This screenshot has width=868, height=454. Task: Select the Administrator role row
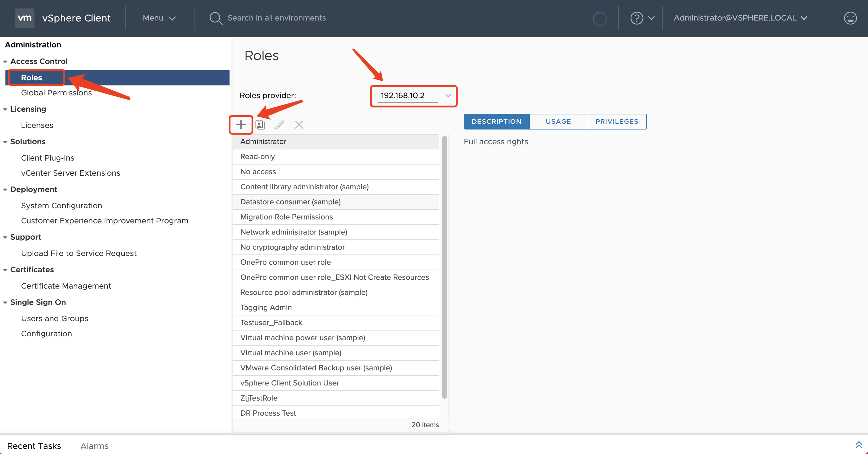[336, 142]
